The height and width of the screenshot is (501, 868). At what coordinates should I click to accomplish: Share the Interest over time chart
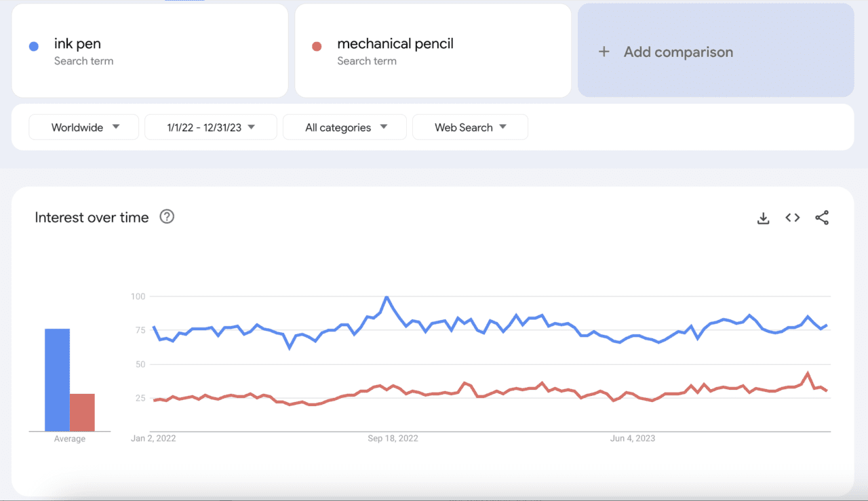coord(822,218)
